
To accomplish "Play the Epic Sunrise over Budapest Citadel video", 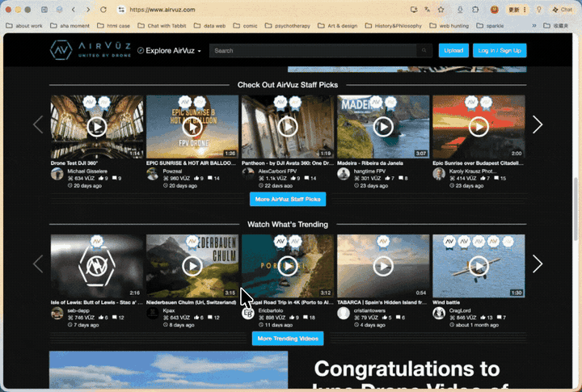I will (x=479, y=127).
